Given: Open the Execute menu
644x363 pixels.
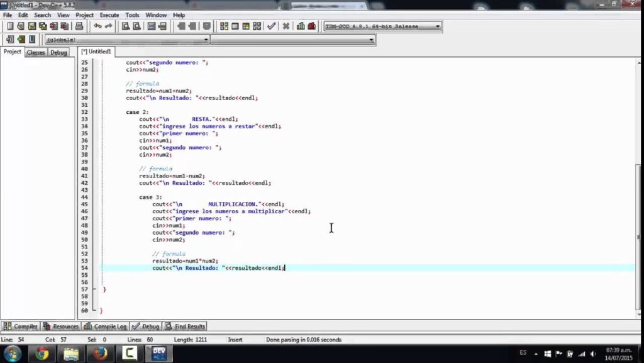Looking at the screenshot, I should (x=109, y=15).
